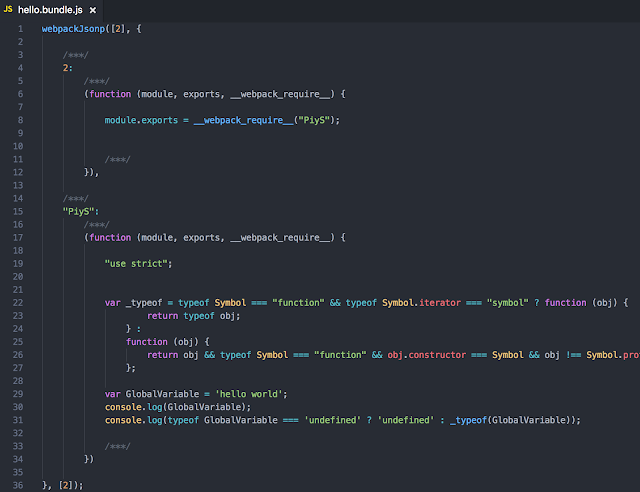Click line number 29 in gutter
The width and height of the screenshot is (640, 492).
click(18, 394)
